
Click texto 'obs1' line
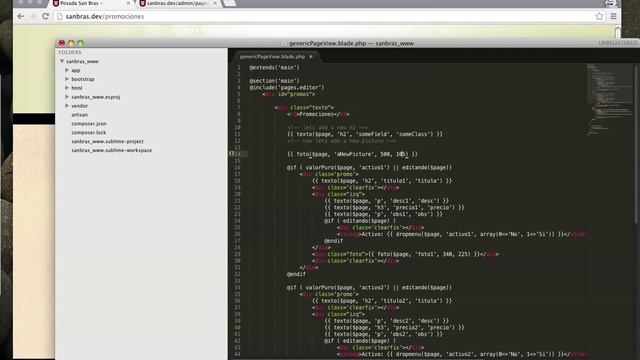click(383, 214)
